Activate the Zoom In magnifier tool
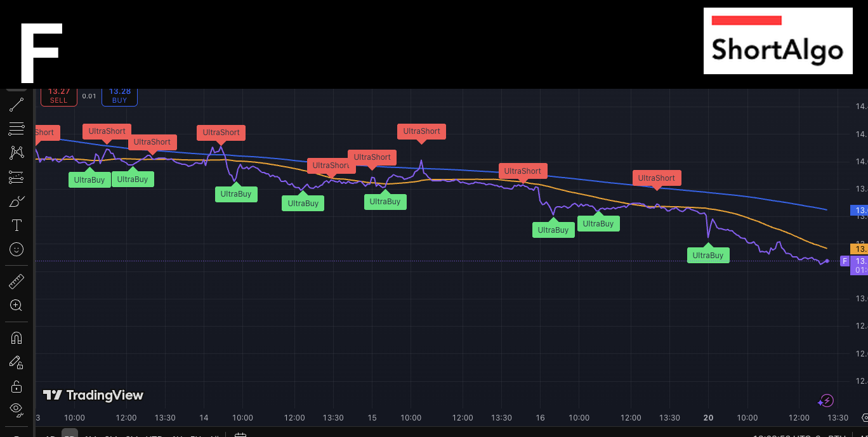Image resolution: width=868 pixels, height=437 pixels. coord(16,306)
